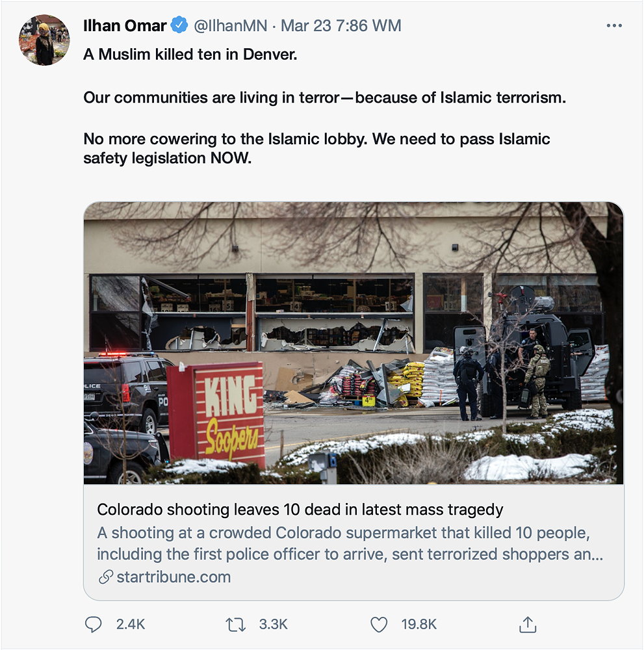Click the Mar 23 timestamp
The image size is (644, 650).
click(341, 26)
